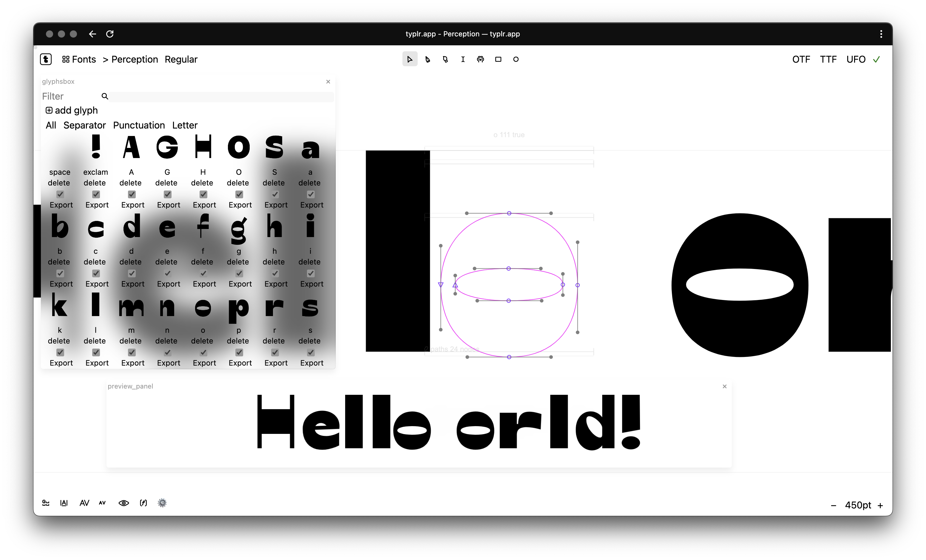The height and width of the screenshot is (560, 926).
Task: Export the font as OTF
Action: point(801,59)
